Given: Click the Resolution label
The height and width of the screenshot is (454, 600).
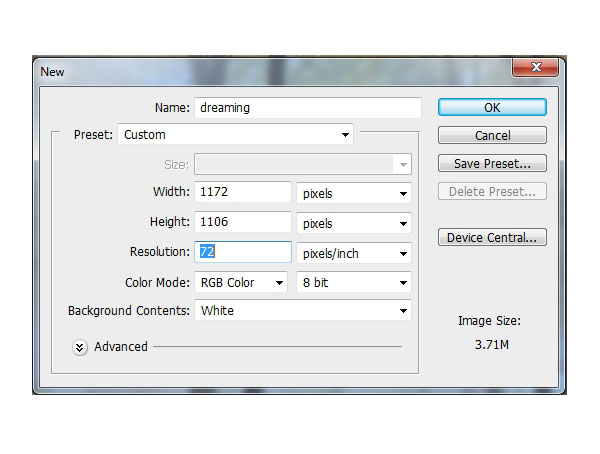Looking at the screenshot, I should [x=160, y=251].
